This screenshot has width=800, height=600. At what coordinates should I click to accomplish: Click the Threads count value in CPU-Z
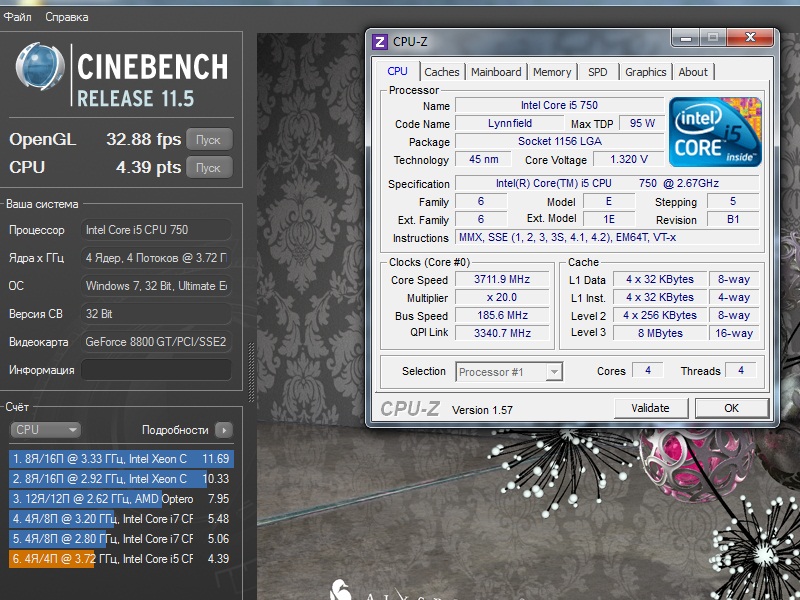click(741, 370)
